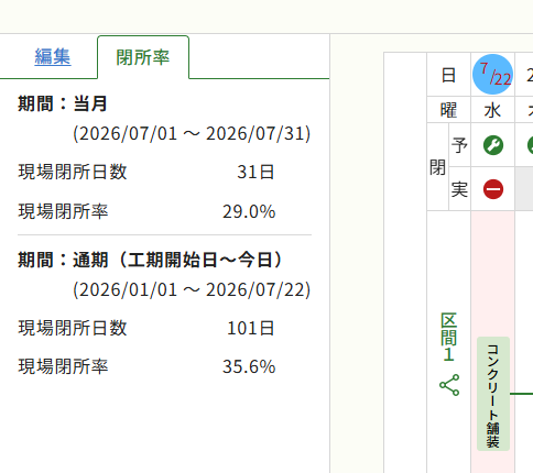The image size is (533, 473).
Task: Click the 区間1 section label
Action: (x=449, y=337)
